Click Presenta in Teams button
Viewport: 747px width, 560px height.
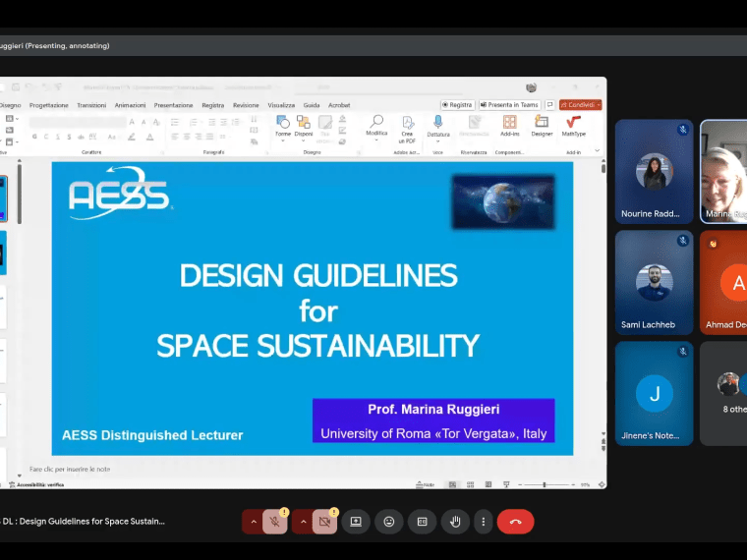coord(509,105)
